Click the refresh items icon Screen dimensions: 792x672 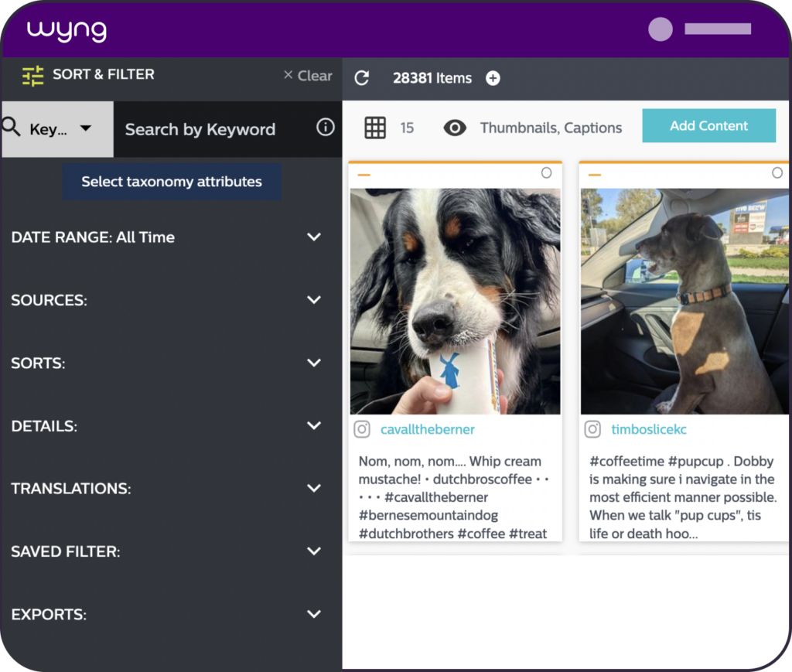point(362,78)
